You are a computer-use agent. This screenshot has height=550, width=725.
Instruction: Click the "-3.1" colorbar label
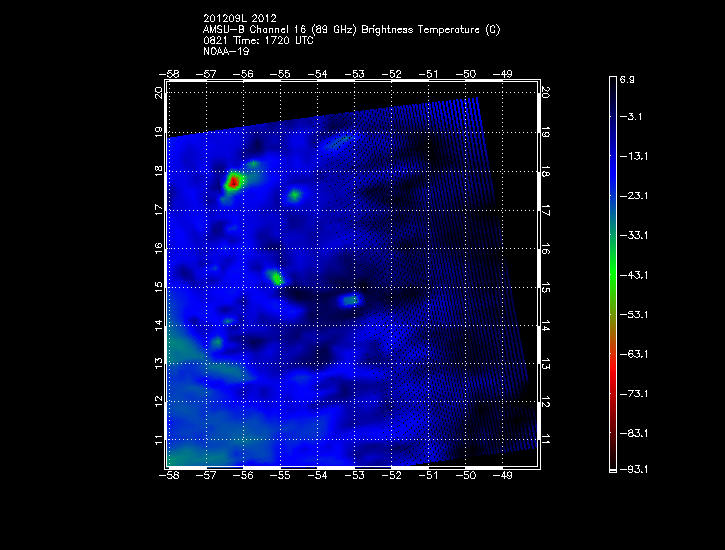(x=631, y=116)
